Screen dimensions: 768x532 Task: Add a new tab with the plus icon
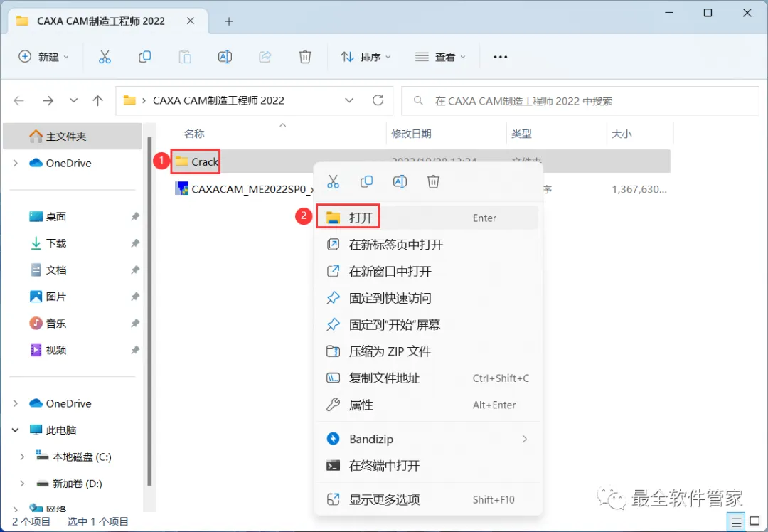click(229, 21)
